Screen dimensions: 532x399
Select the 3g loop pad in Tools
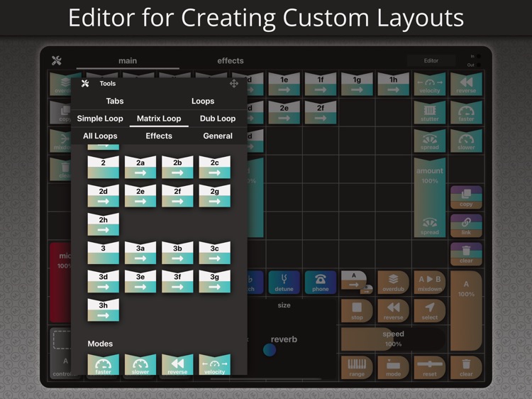(214, 281)
